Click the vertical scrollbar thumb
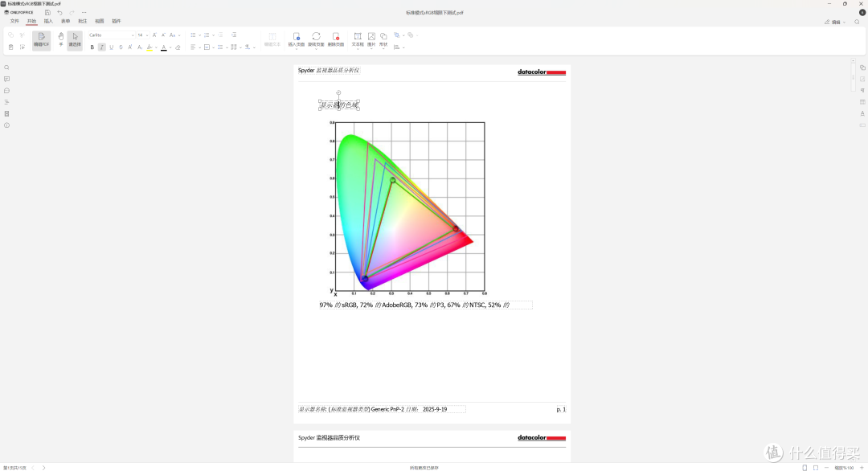The height and width of the screenshot is (471, 868). click(x=853, y=76)
